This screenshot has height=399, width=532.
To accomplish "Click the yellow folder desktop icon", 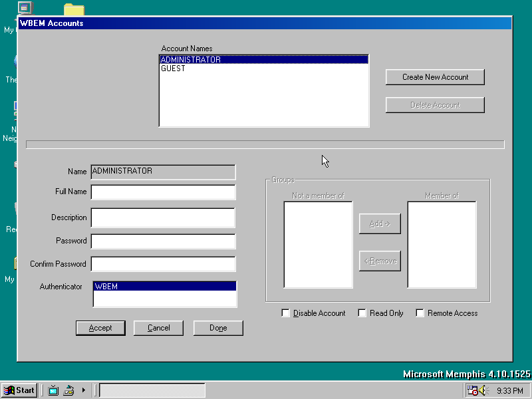I will pyautogui.click(x=74, y=9).
